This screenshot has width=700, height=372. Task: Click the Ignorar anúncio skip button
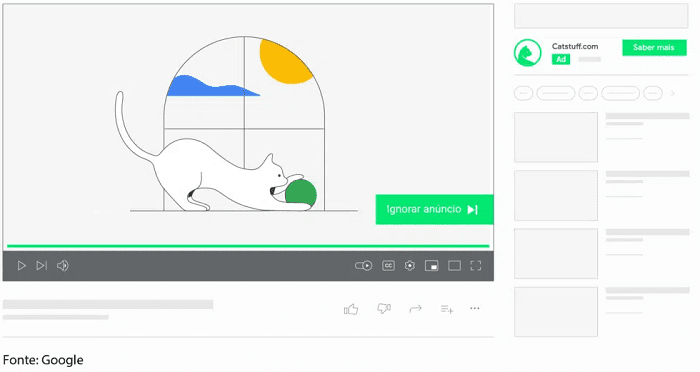pos(434,209)
